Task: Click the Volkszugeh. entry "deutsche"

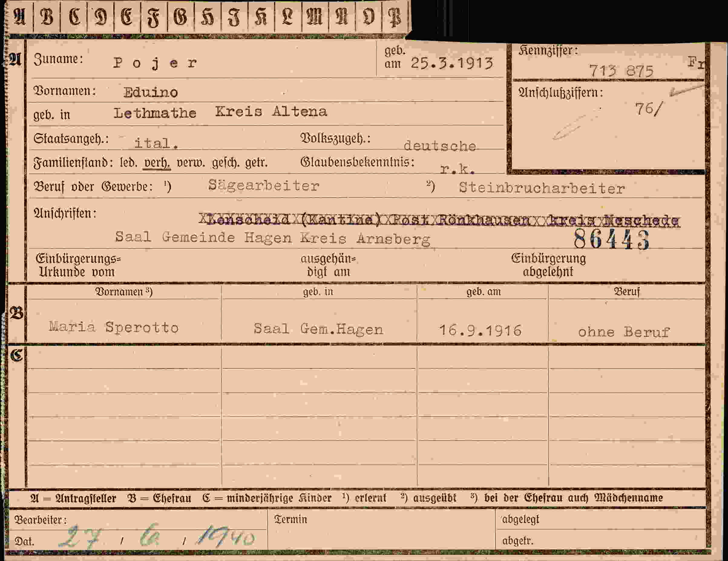Action: pos(440,146)
